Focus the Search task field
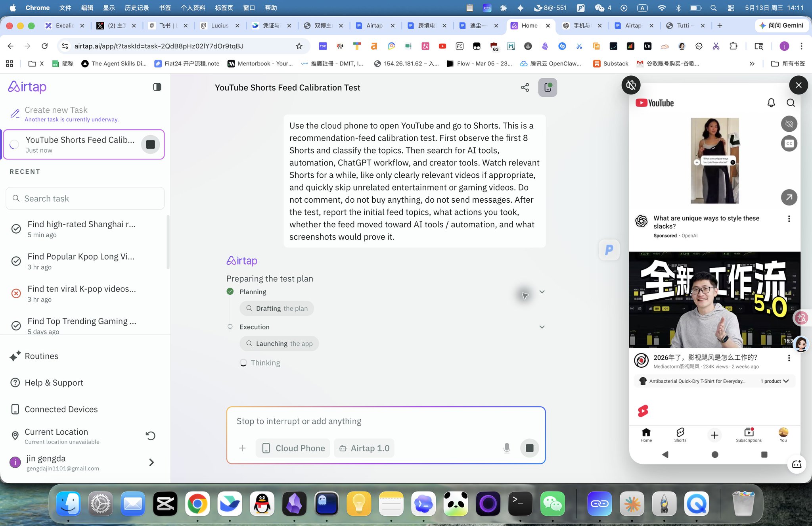 point(85,198)
